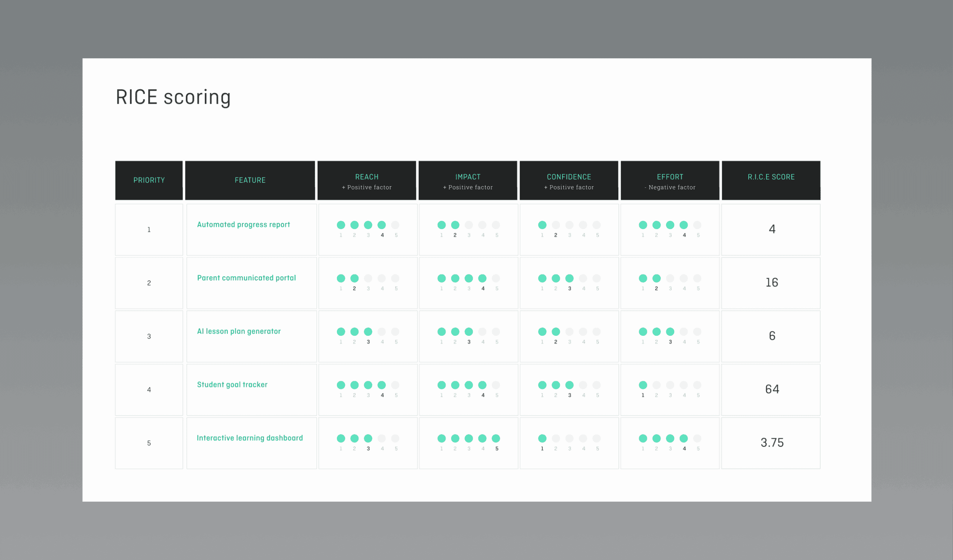
Task: Set Reach to 5 for Automated progress report
Action: point(395,225)
